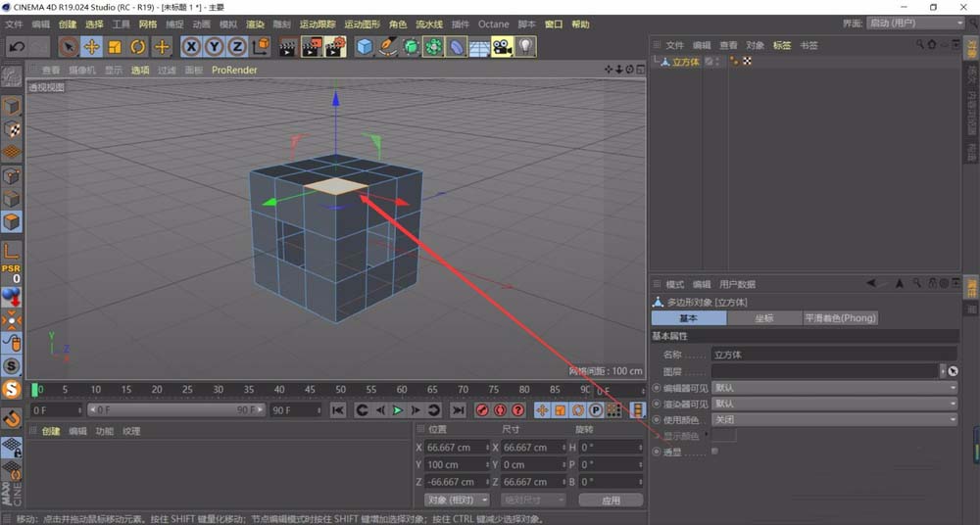Click Render View clapperboard icon
The image size is (980, 525).
288,47
